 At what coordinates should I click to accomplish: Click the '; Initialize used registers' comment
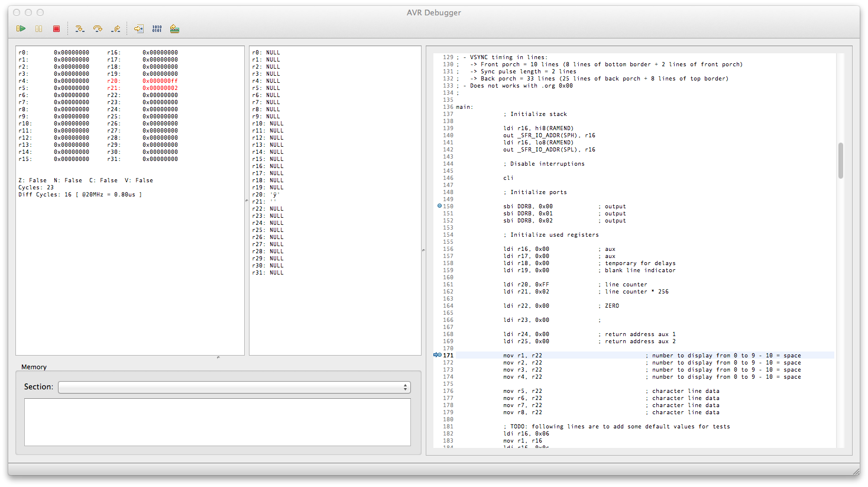tap(551, 235)
